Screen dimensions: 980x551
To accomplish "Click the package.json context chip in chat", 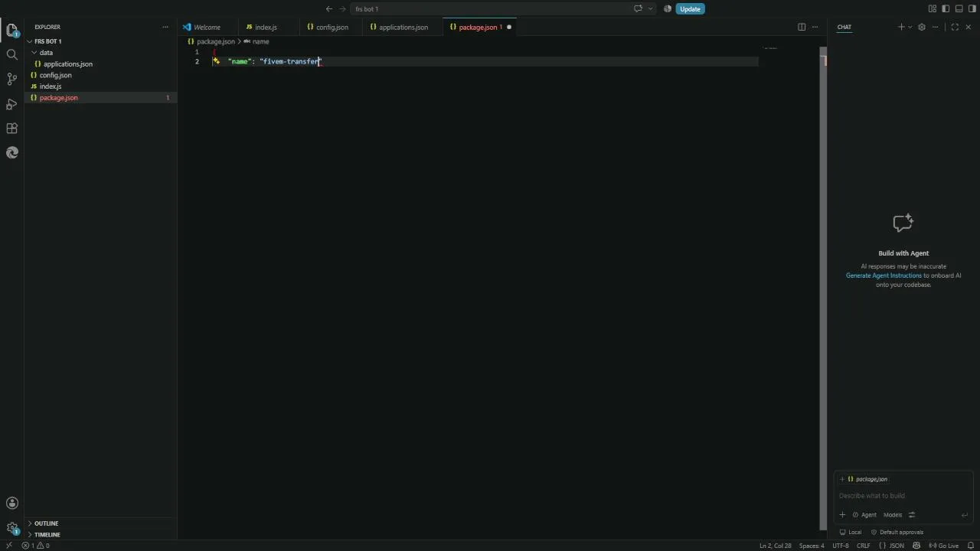I will point(867,479).
